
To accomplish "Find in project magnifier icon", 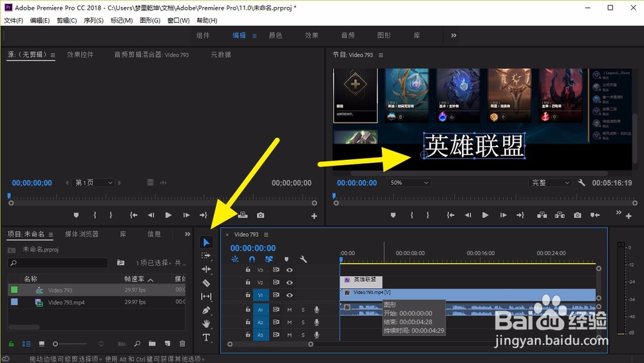I will [137, 343].
